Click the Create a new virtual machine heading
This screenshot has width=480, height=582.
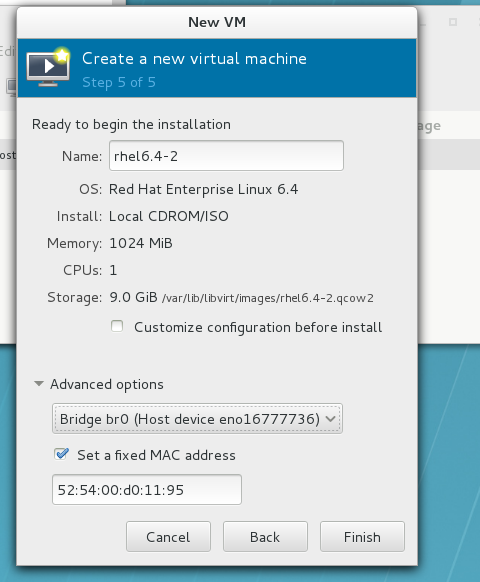194,59
